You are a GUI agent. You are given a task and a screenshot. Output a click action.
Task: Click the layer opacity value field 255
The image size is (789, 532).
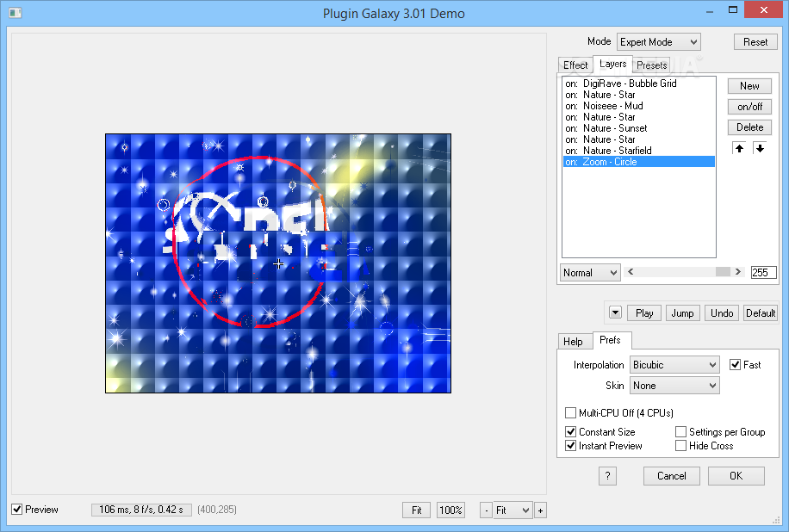pyautogui.click(x=763, y=273)
